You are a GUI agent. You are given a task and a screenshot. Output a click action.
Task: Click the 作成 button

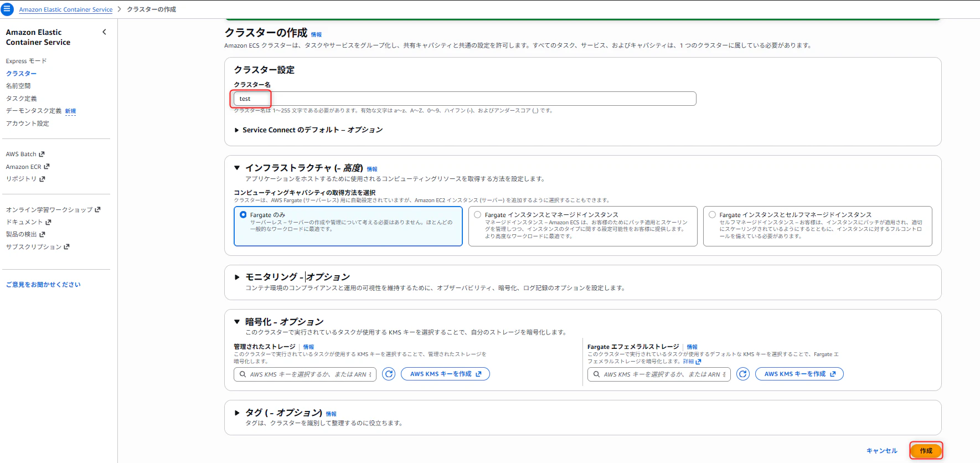[x=926, y=451]
